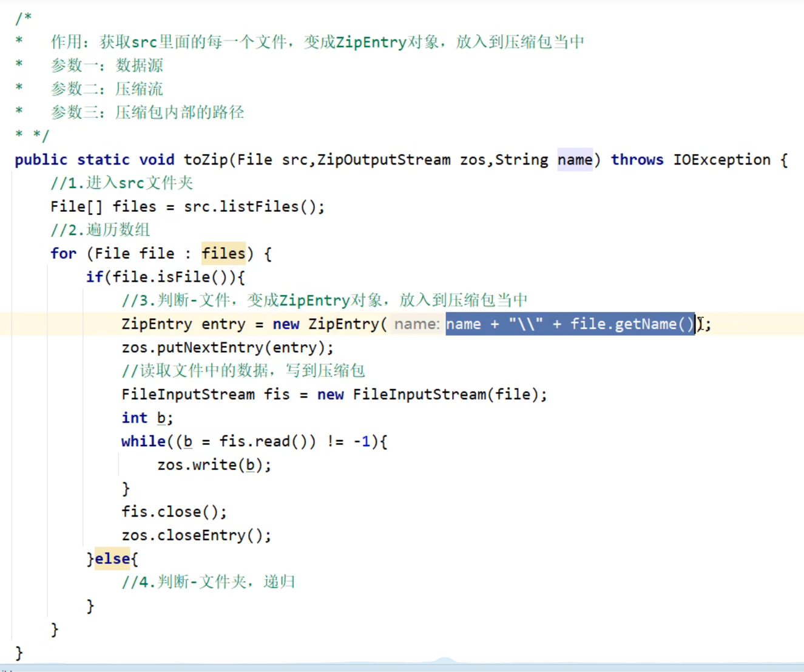Viewport: 804px width, 672px height.
Task: Place cursor on src.listFiles() call
Action: click(254, 207)
